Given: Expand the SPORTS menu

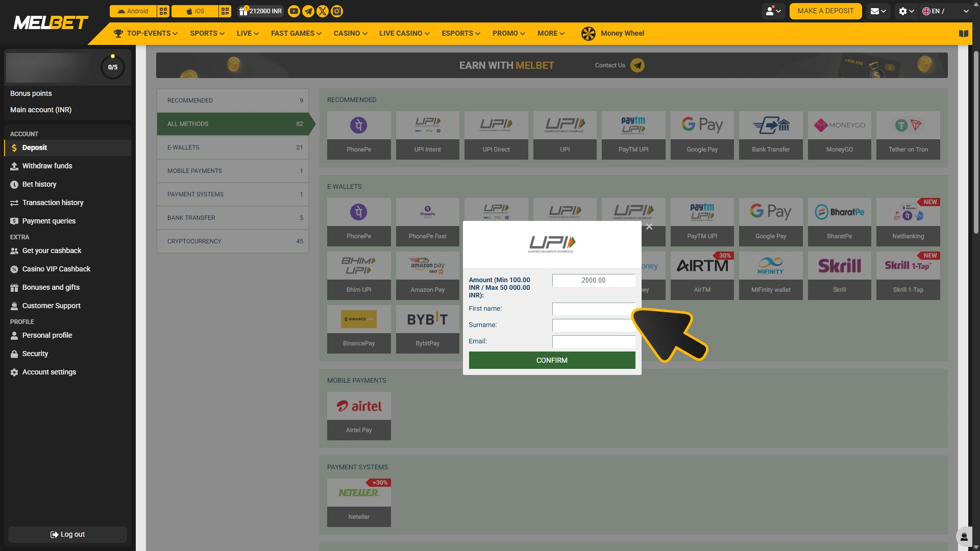Looking at the screenshot, I should [207, 34].
